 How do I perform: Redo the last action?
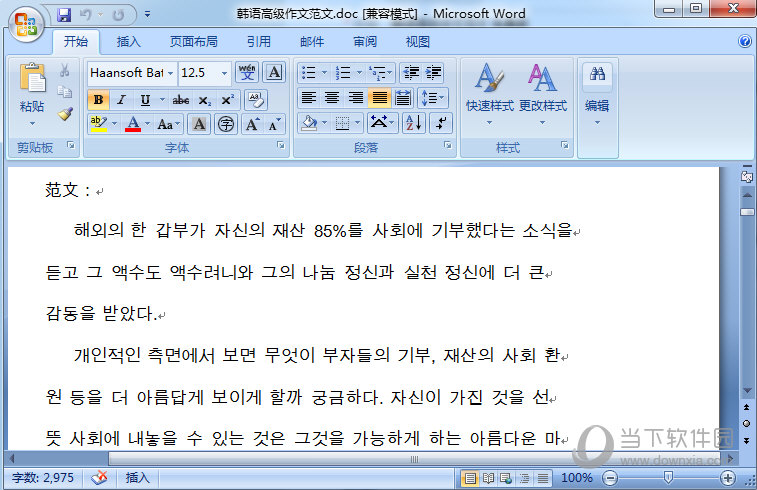pyautogui.click(x=118, y=15)
